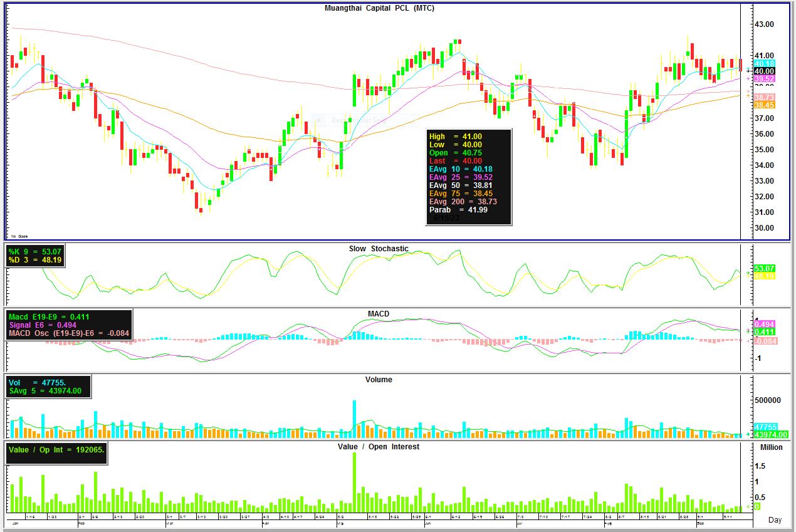Click the green 0.411 tag beside the MACD panel

tap(765, 331)
